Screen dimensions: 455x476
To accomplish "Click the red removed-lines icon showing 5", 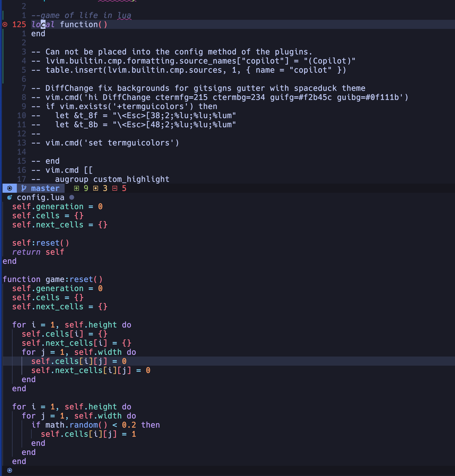I will pos(115,188).
